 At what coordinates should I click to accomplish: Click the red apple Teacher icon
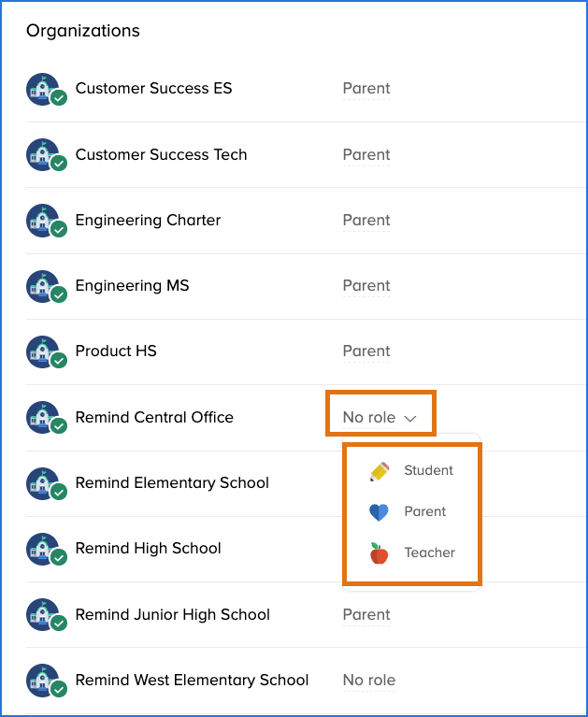379,552
